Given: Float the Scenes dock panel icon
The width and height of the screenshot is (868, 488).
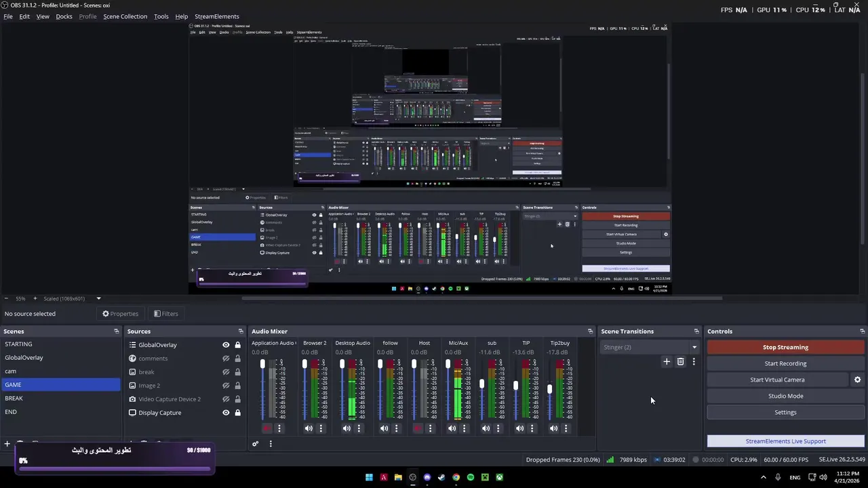Looking at the screenshot, I should pyautogui.click(x=117, y=331).
